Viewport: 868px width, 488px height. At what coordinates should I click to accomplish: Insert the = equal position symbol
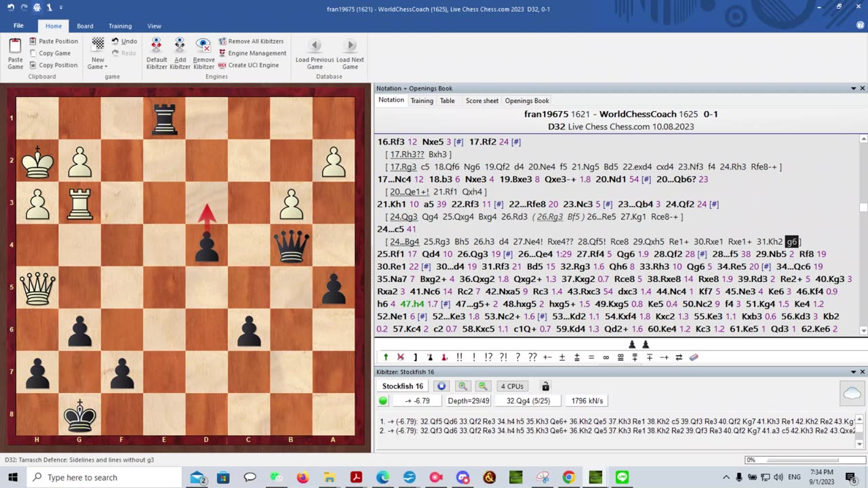[x=591, y=357]
